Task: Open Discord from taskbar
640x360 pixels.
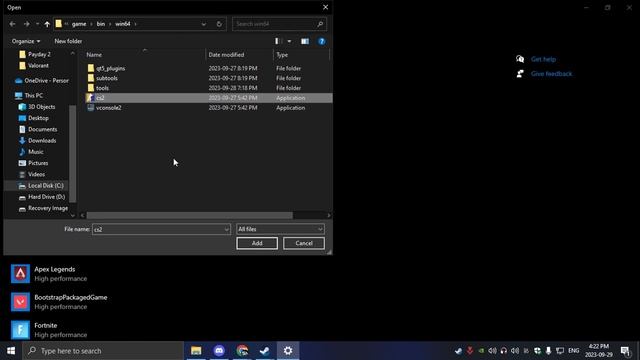Action: [x=219, y=351]
